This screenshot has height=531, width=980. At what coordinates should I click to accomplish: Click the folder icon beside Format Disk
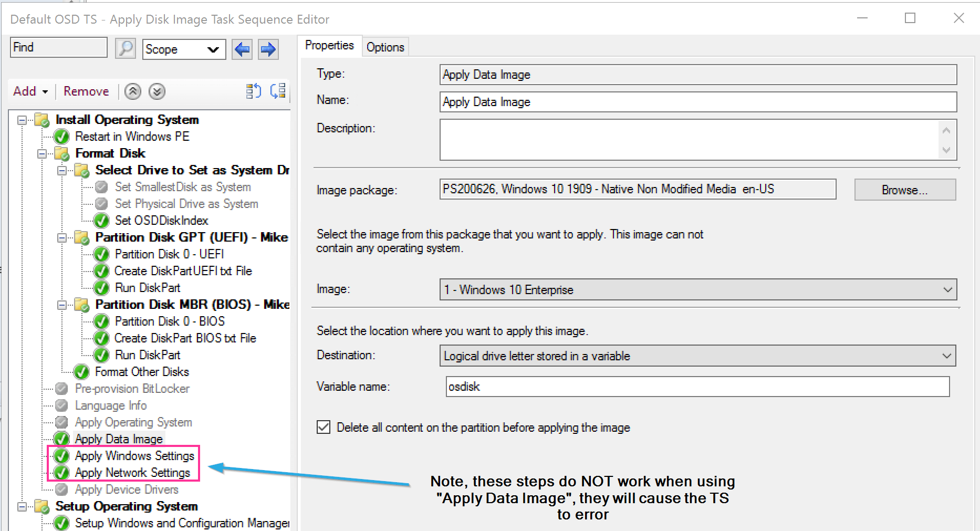(62, 153)
